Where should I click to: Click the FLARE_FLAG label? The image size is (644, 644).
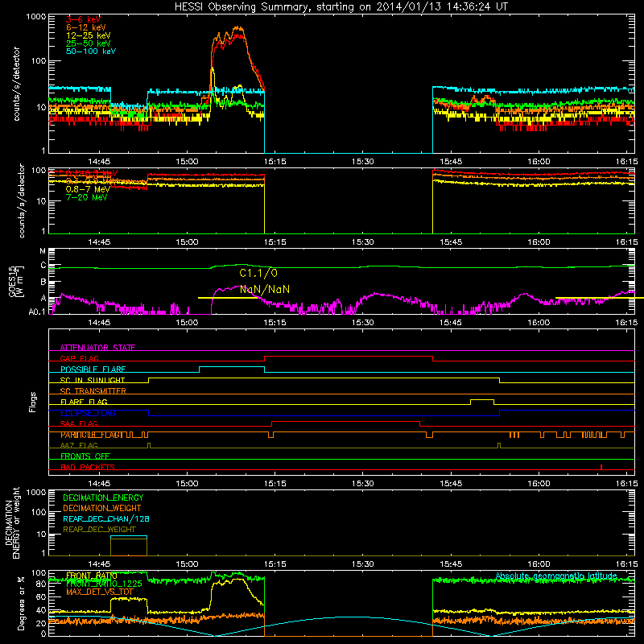(84, 402)
